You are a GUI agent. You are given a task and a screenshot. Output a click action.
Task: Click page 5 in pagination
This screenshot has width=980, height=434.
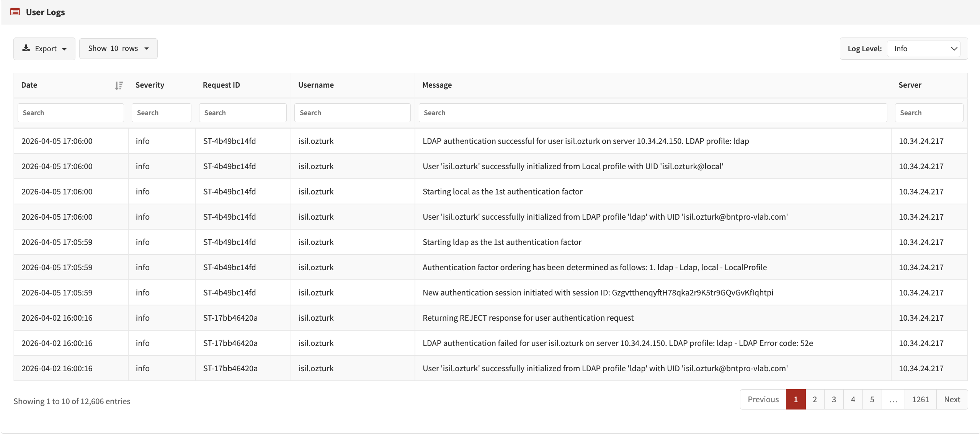pyautogui.click(x=872, y=399)
